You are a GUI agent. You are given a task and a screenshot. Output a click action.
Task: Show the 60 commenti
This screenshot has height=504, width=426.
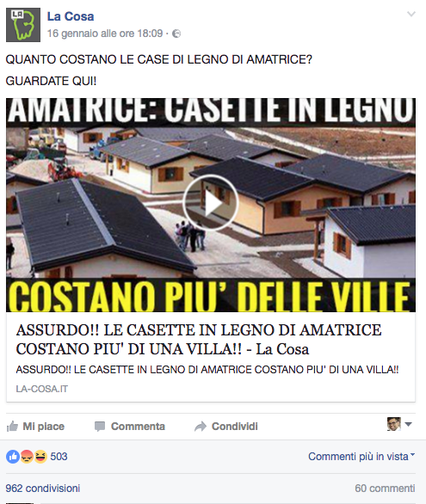[x=385, y=489]
